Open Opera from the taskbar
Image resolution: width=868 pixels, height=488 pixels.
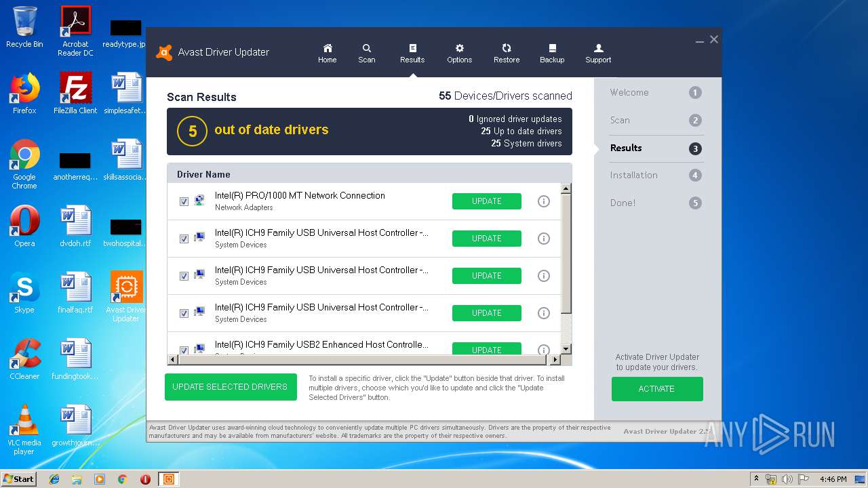[145, 479]
